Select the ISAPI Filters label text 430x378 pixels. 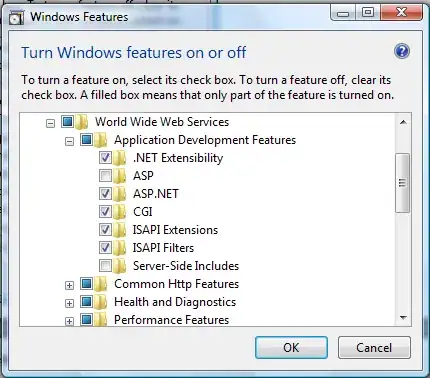pyautogui.click(x=163, y=248)
